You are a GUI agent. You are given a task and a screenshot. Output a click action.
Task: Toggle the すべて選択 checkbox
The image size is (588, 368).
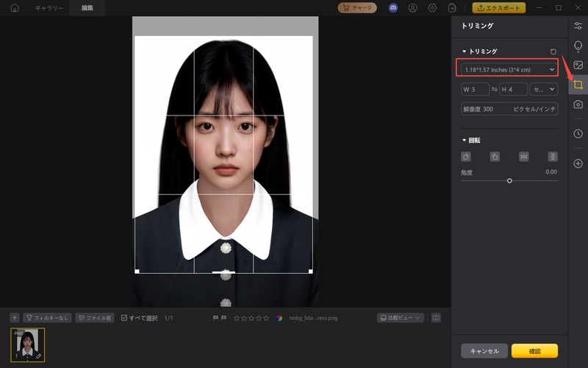124,318
